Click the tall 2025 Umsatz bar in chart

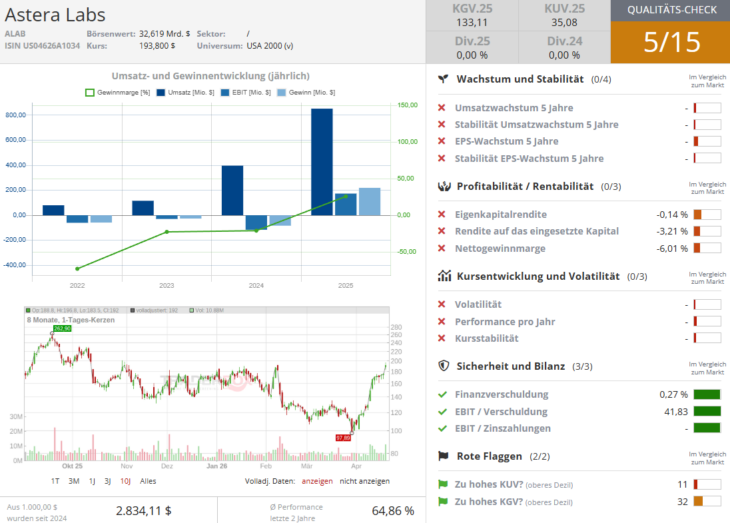(322, 161)
